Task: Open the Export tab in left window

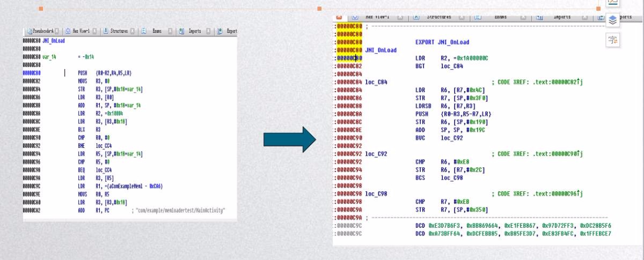Action: 232,31
